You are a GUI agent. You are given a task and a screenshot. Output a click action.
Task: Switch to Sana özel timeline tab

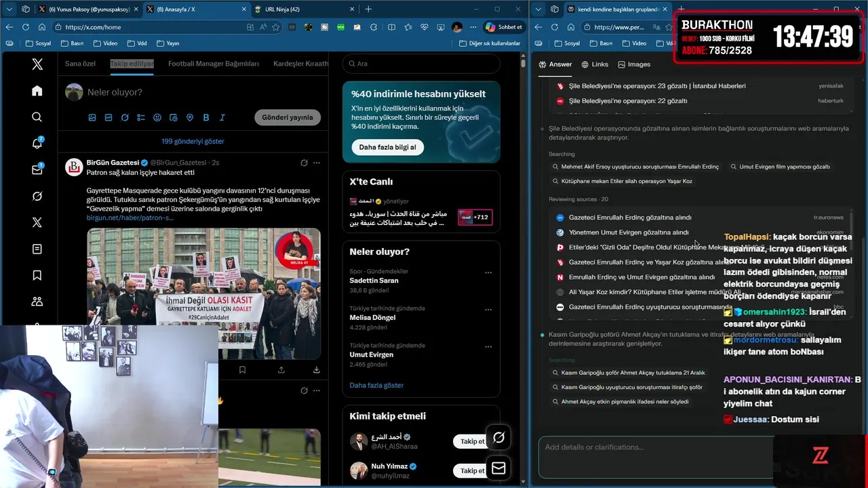tap(80, 64)
